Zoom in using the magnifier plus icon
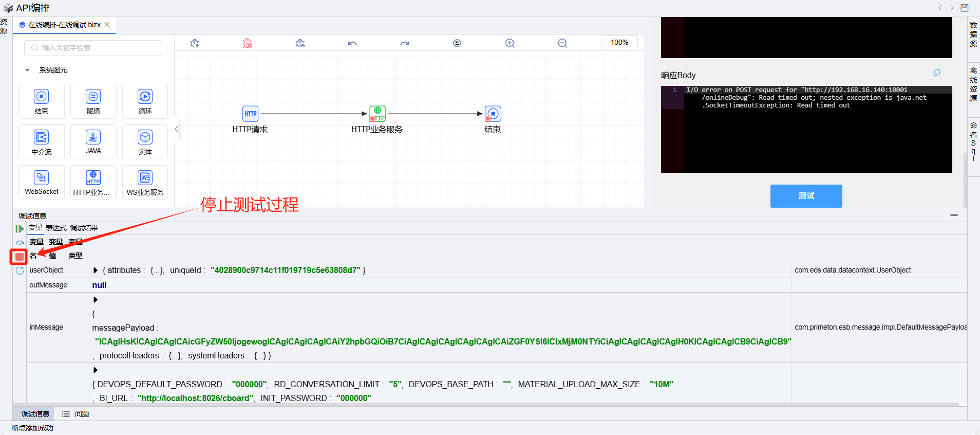Screen dimensions: 980x435 click(x=510, y=43)
